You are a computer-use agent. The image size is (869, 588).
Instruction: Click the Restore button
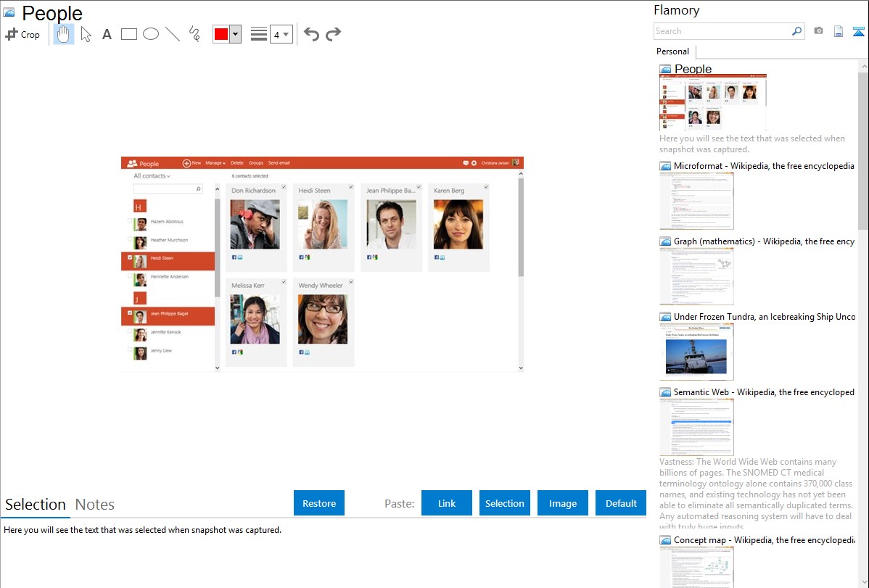(x=319, y=503)
